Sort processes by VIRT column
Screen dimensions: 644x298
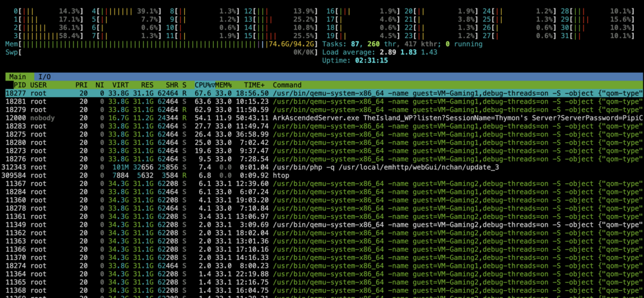[x=121, y=85]
